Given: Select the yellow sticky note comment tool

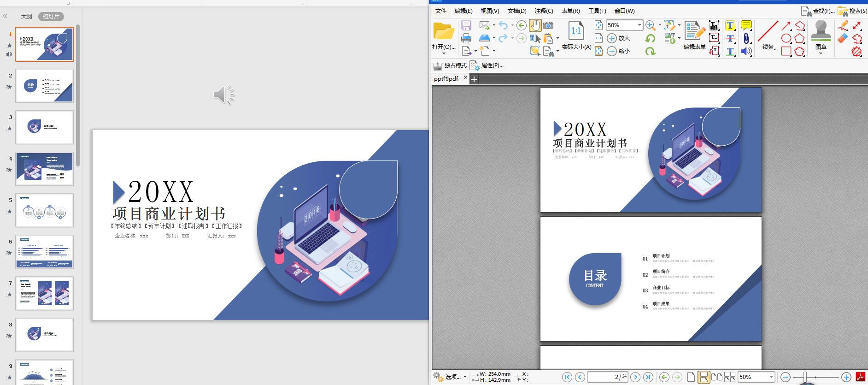Looking at the screenshot, I should tap(746, 25).
